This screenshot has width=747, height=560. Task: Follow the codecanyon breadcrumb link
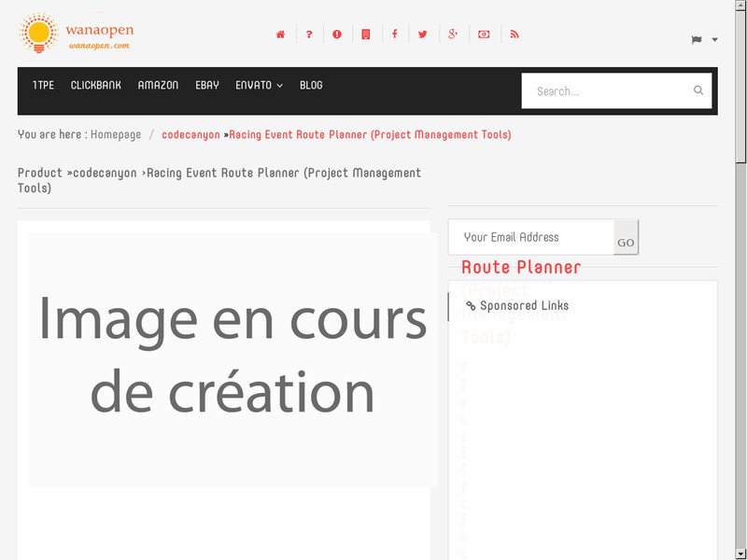pos(190,134)
